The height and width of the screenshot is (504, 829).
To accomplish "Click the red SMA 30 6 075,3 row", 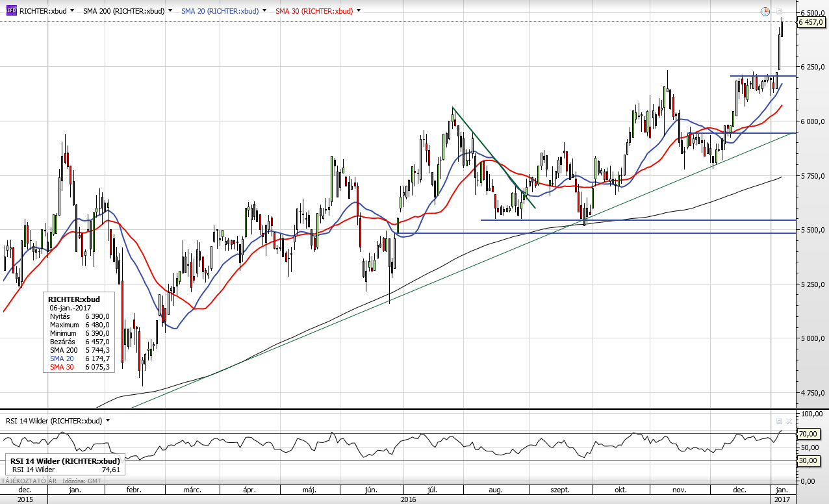I will (80, 366).
